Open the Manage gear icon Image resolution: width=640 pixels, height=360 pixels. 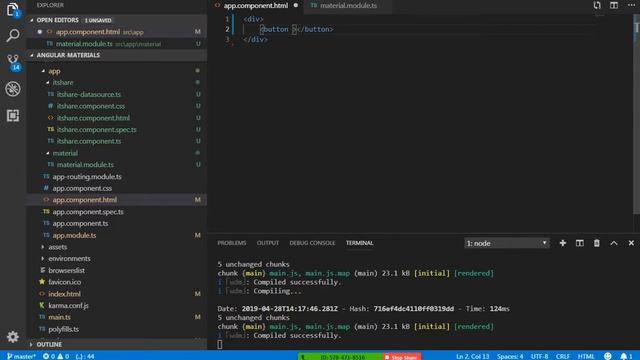(x=13, y=337)
